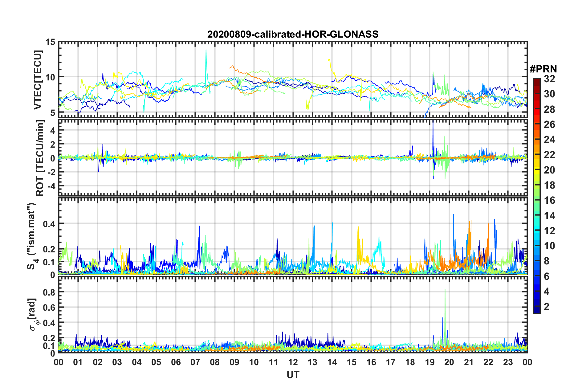Click colorbar tick label 32
586x392 pixels.
(x=549, y=79)
